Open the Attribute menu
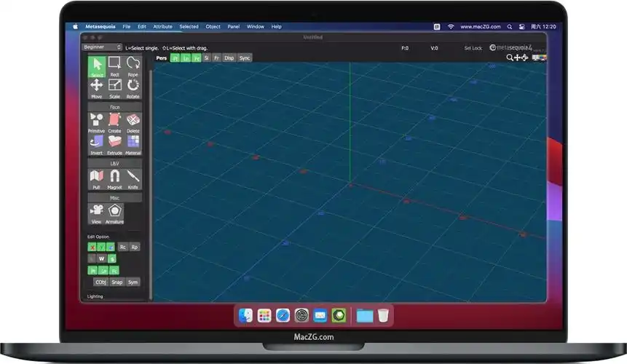627x364 pixels. pos(162,26)
